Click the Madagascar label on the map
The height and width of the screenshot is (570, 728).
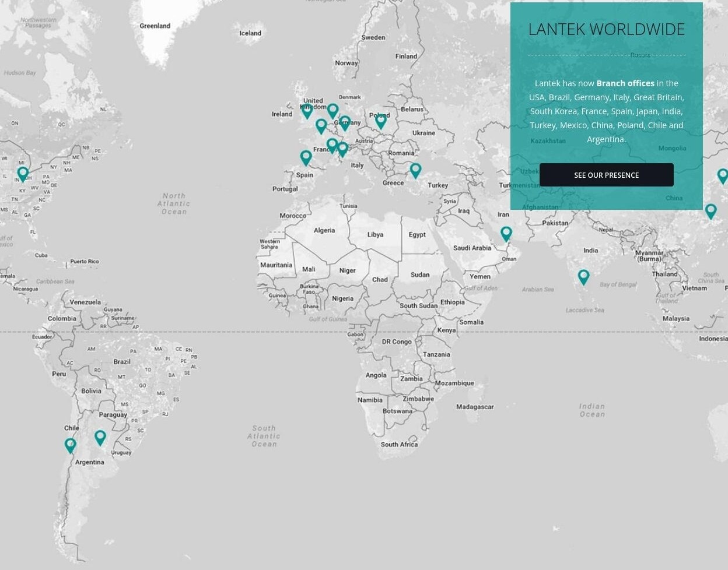point(475,407)
